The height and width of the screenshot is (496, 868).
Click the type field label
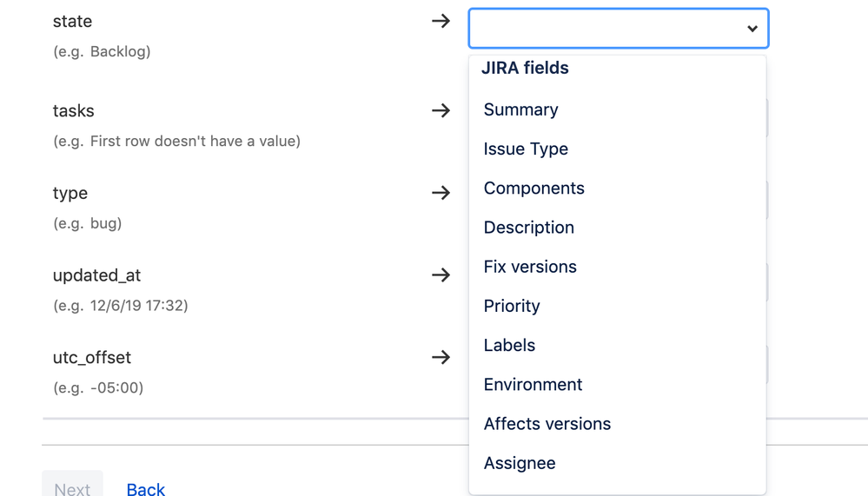coord(70,194)
